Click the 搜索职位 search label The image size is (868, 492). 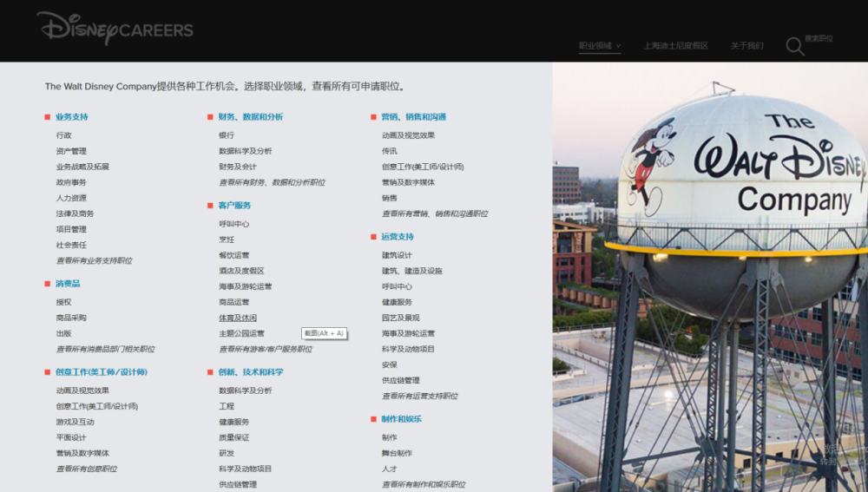[819, 38]
